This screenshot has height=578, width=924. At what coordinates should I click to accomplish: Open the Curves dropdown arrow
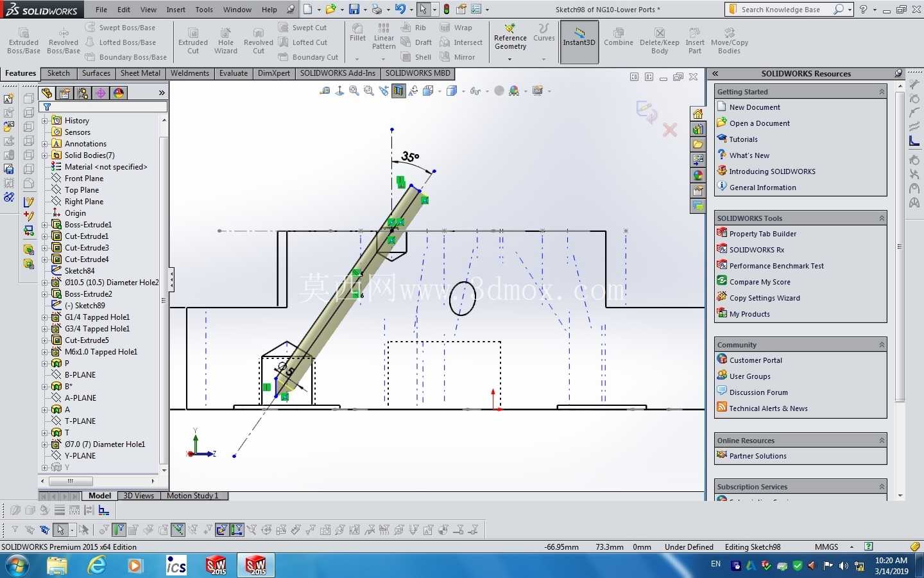[543, 58]
